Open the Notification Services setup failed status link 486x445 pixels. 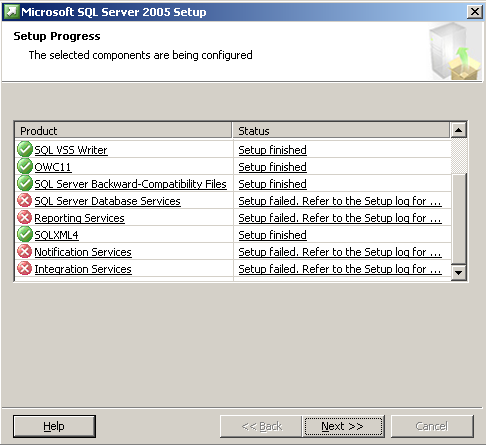tap(340, 252)
